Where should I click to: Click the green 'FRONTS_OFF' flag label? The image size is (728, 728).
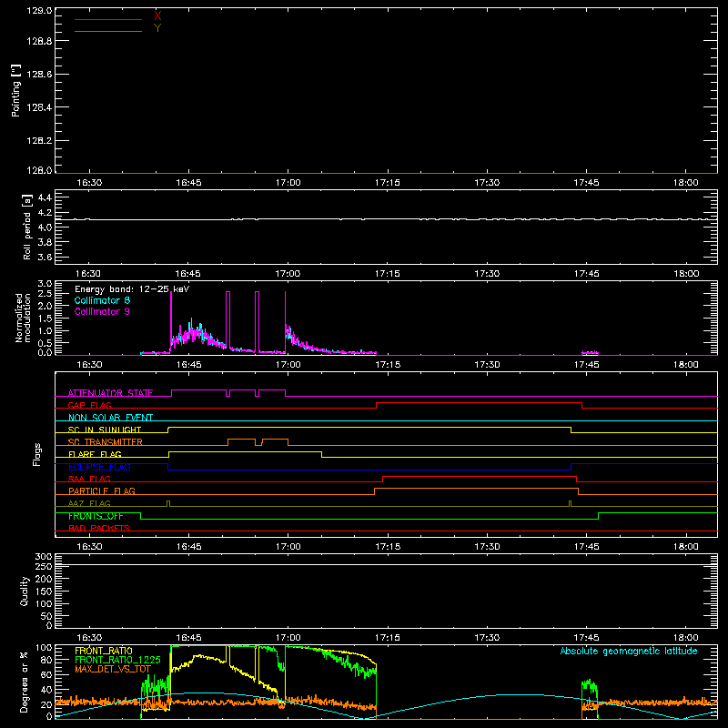96,516
